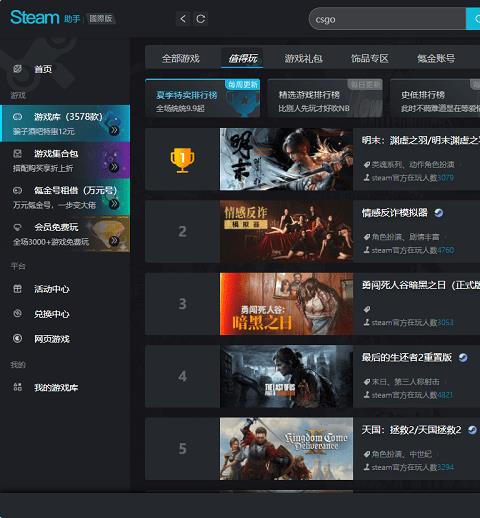
Task: Select the 夏季特卖排行榜 ranking card
Action: coord(203,98)
